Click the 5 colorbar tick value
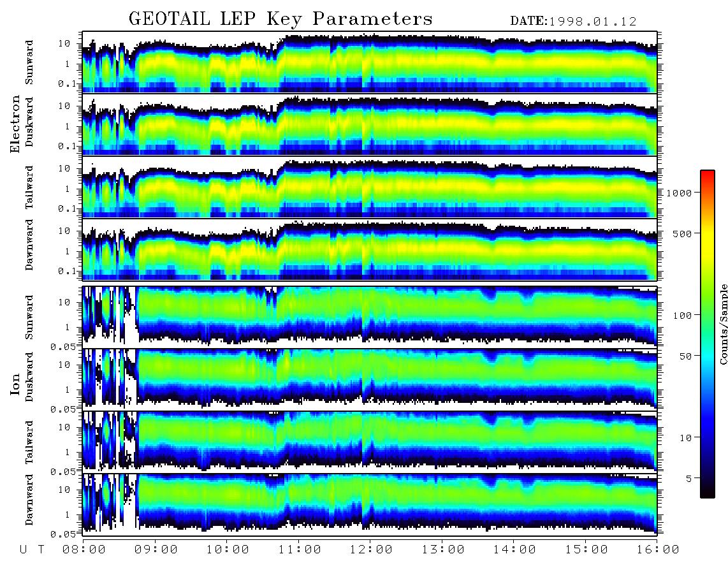Viewport: 728px width, 561px height. (688, 479)
